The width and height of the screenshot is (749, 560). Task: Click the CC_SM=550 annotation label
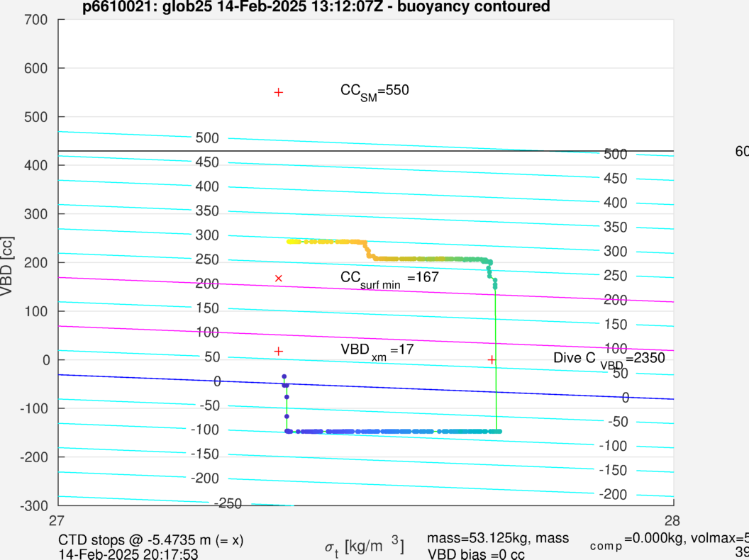click(x=374, y=91)
